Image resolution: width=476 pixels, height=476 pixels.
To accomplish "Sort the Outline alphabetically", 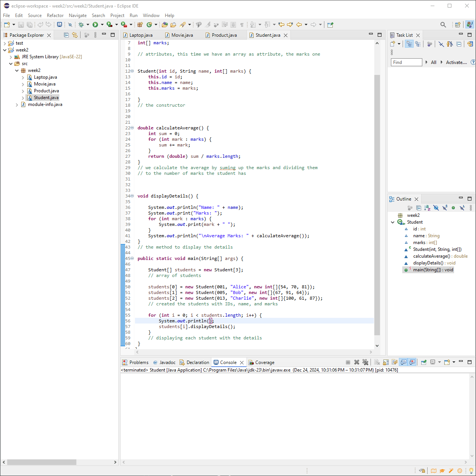I will [x=427, y=208].
